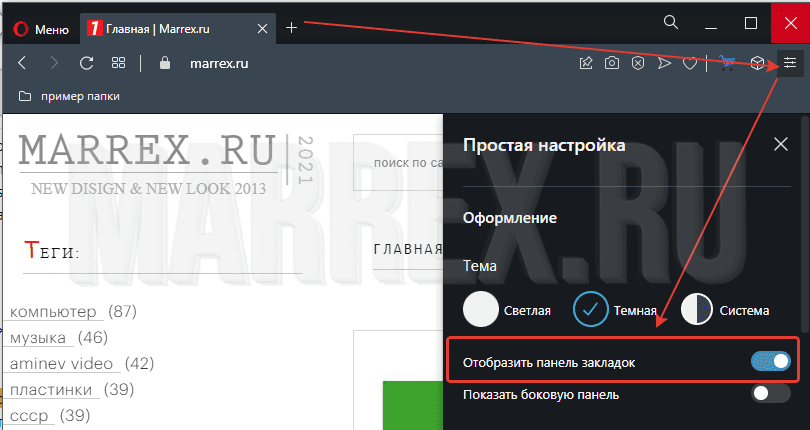810x430 pixels.
Task: Open the Opera Меню button
Action: coord(41,29)
